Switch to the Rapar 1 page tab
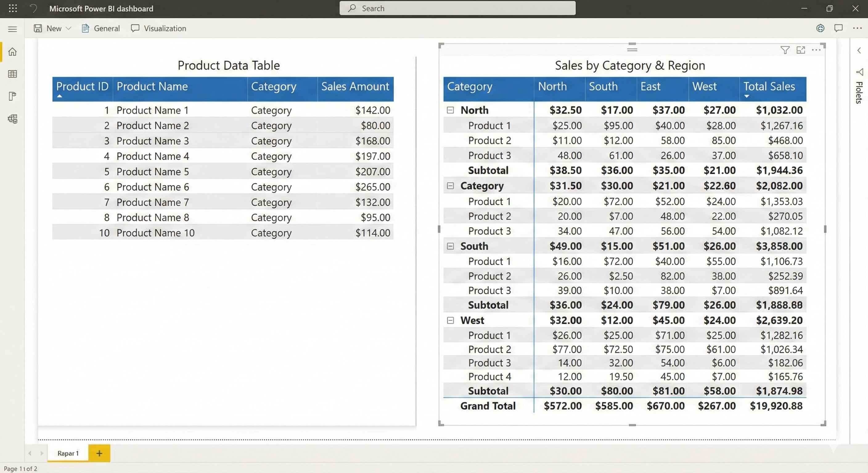The width and height of the screenshot is (868, 473). point(68,453)
